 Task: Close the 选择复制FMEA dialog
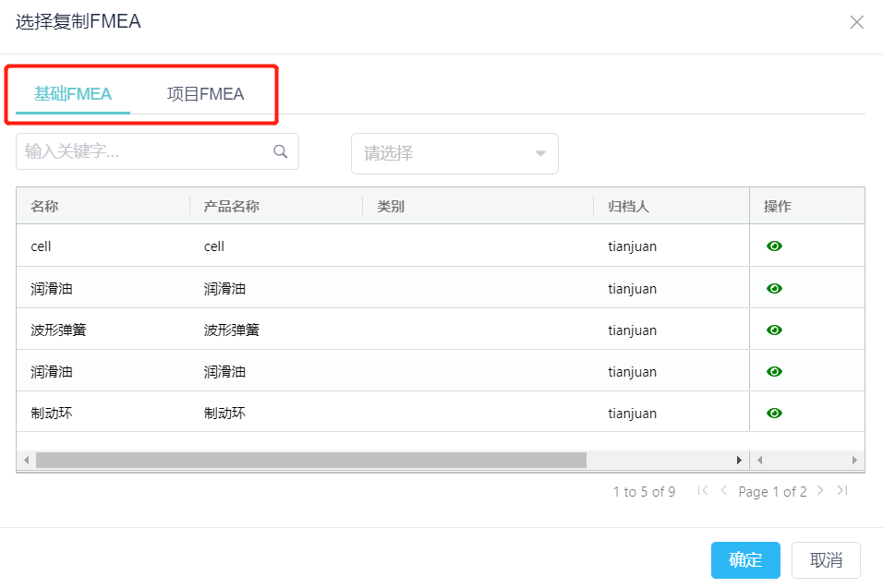tap(856, 22)
